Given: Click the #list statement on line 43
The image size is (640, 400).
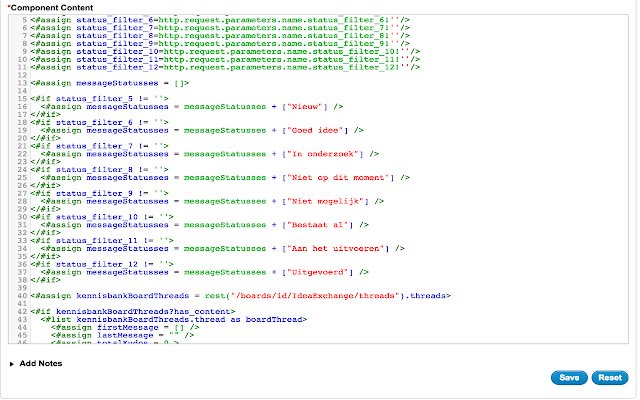Looking at the screenshot, I should tap(173, 320).
